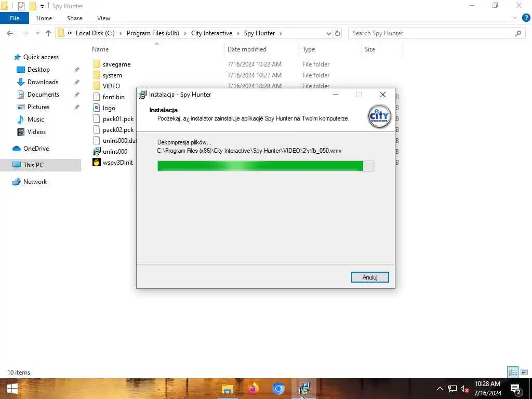Select the pack02.pck file
This screenshot has width=532, height=399.
[118, 129]
